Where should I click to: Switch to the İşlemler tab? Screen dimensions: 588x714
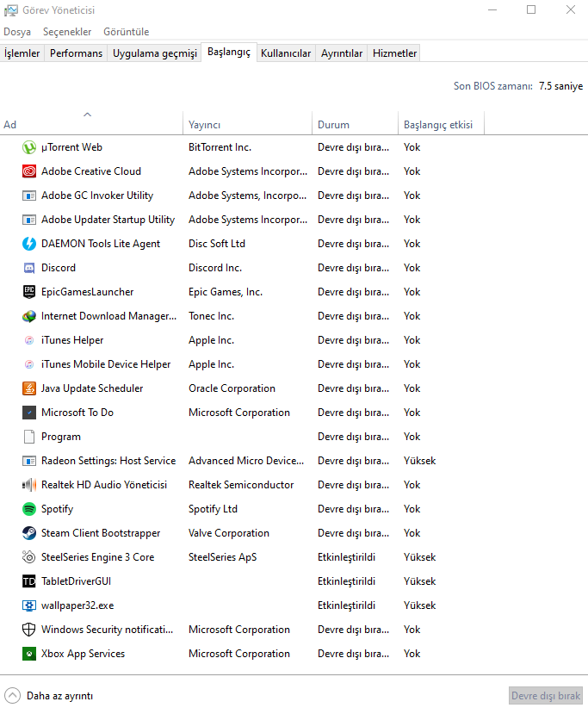22,53
